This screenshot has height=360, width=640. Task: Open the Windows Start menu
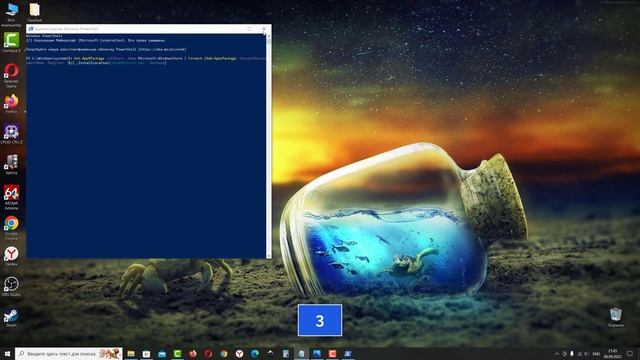tap(7, 353)
